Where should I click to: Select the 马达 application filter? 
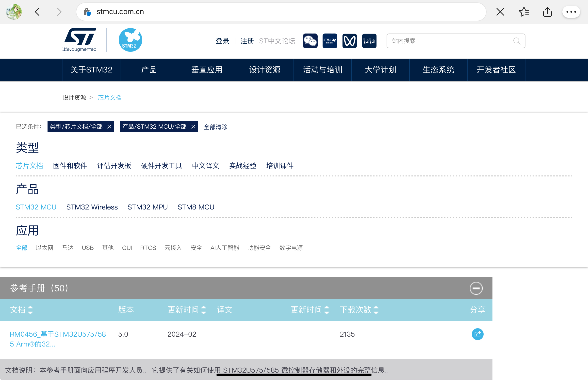(x=67, y=248)
